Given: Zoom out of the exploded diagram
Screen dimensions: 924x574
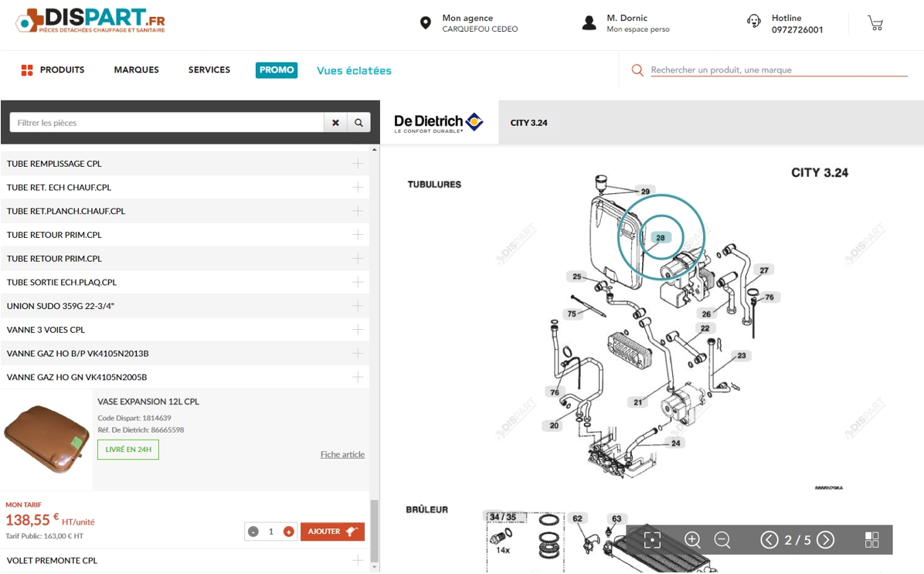Looking at the screenshot, I should point(722,540).
